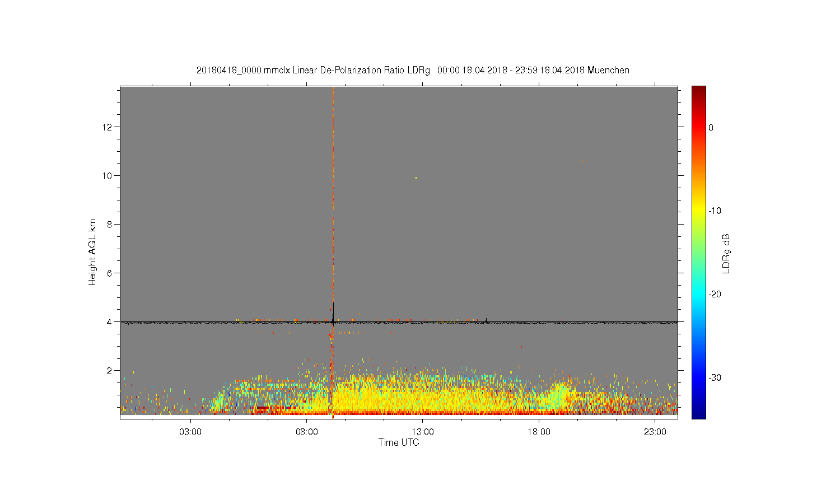Click the colorbar value -30 label
Viewport: 840px width, 504px height.
coord(715,378)
